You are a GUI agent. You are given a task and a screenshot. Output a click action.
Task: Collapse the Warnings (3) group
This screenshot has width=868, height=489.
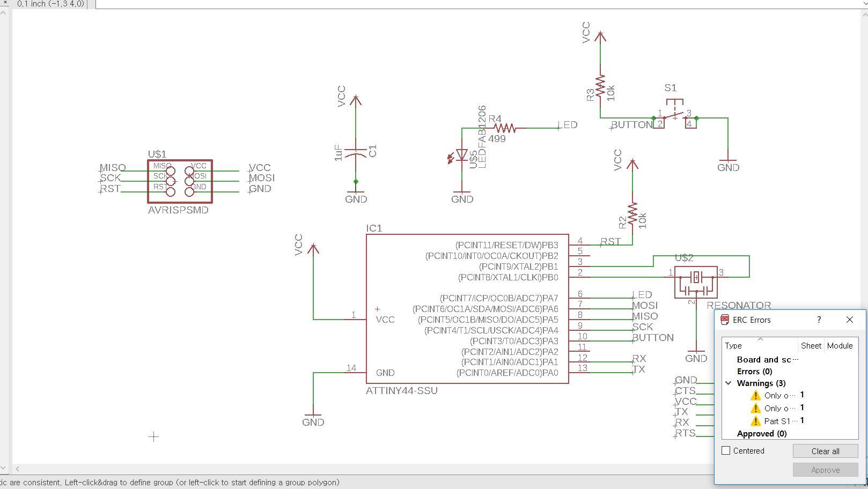pos(729,383)
